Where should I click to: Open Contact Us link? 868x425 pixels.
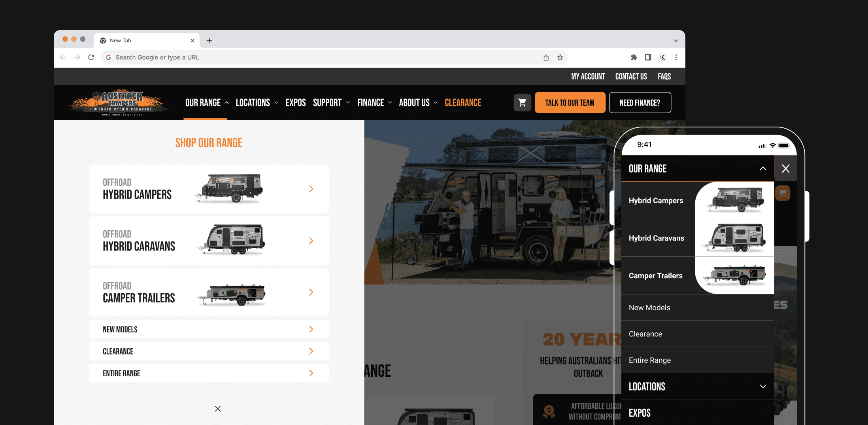tap(631, 76)
